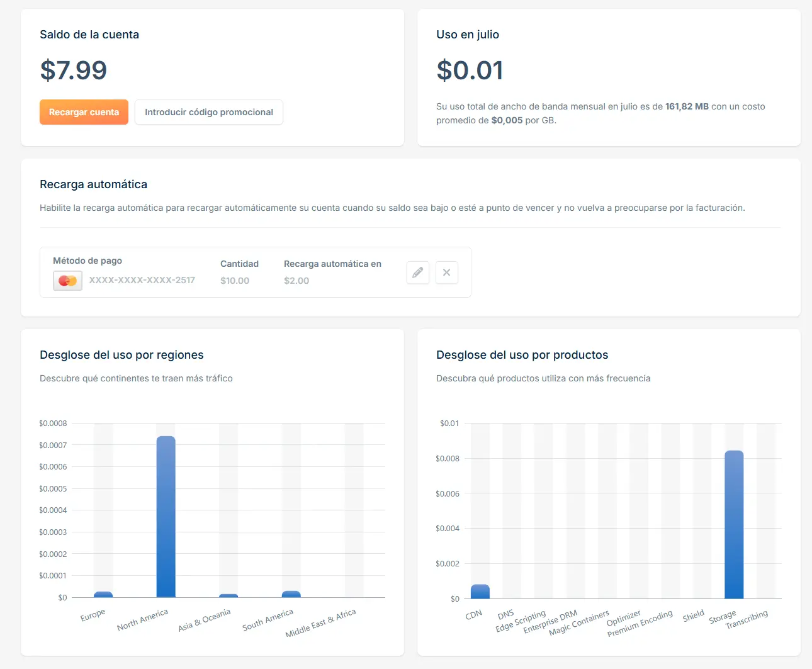Click the Cantidad value $10.00
This screenshot has width=812, height=669.
235,281
